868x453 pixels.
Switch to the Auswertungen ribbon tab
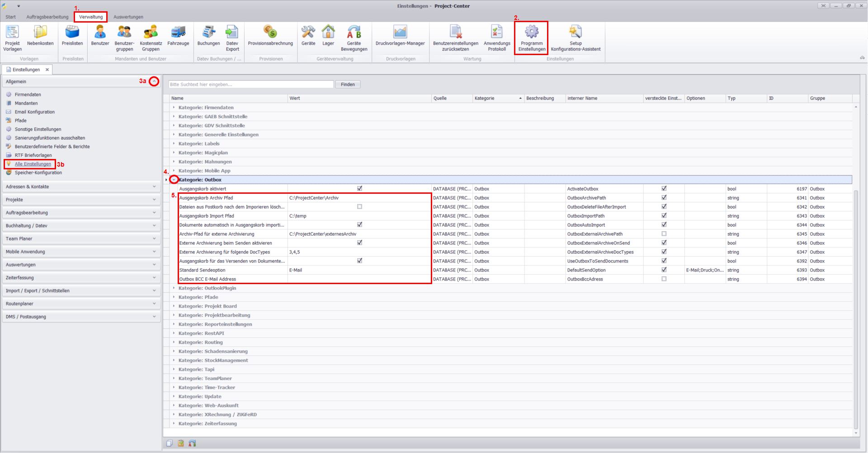128,17
